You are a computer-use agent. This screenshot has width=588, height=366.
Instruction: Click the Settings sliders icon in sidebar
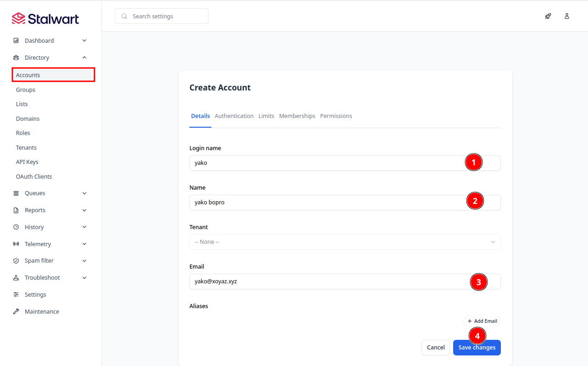coord(16,294)
